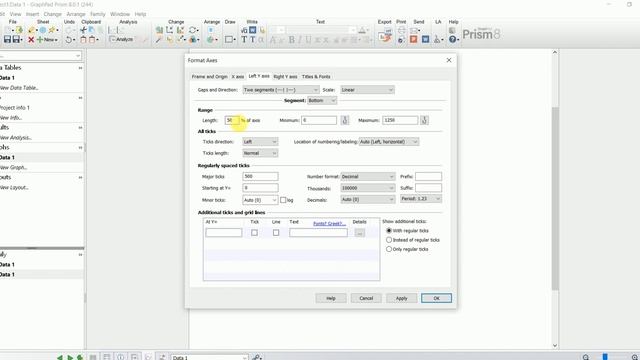The height and width of the screenshot is (360, 640).
Task: Check the Line checkbox in additional ticks
Action: (x=276, y=233)
